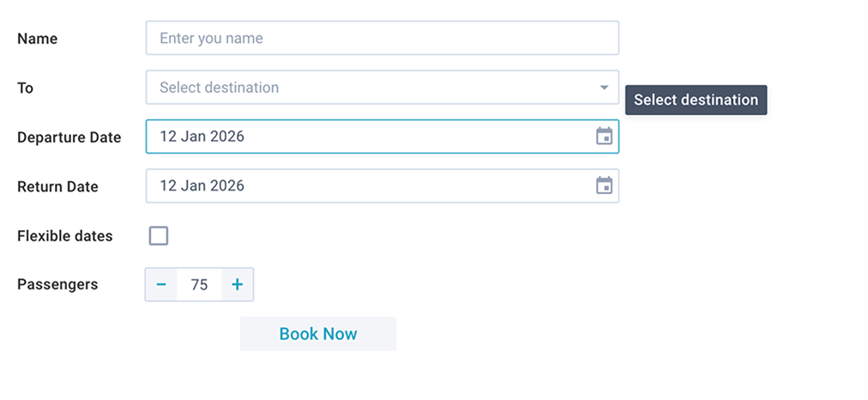This screenshot has width=868, height=400.
Task: Open the Return Date calendar picker icon
Action: [x=605, y=185]
